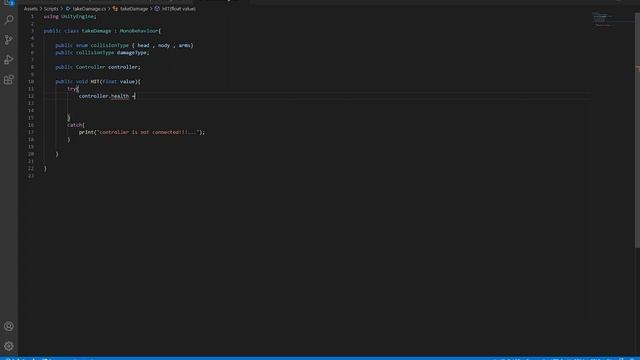Click 'MonoBehaviour' on line 3
The width and height of the screenshot is (640, 360).
tap(139, 31)
